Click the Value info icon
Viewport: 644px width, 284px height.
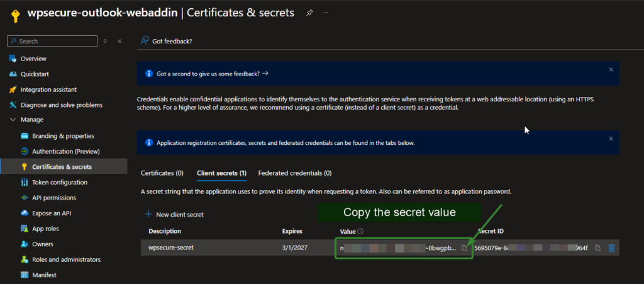tap(361, 231)
